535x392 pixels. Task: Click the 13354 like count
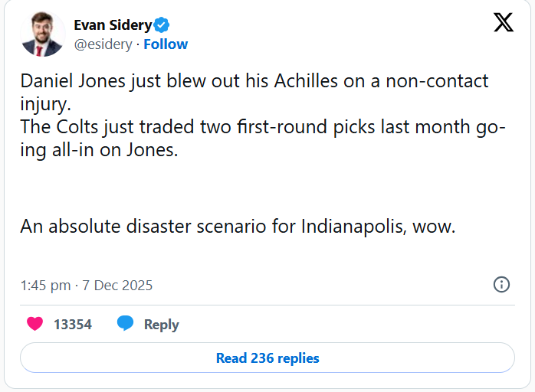[x=73, y=325]
